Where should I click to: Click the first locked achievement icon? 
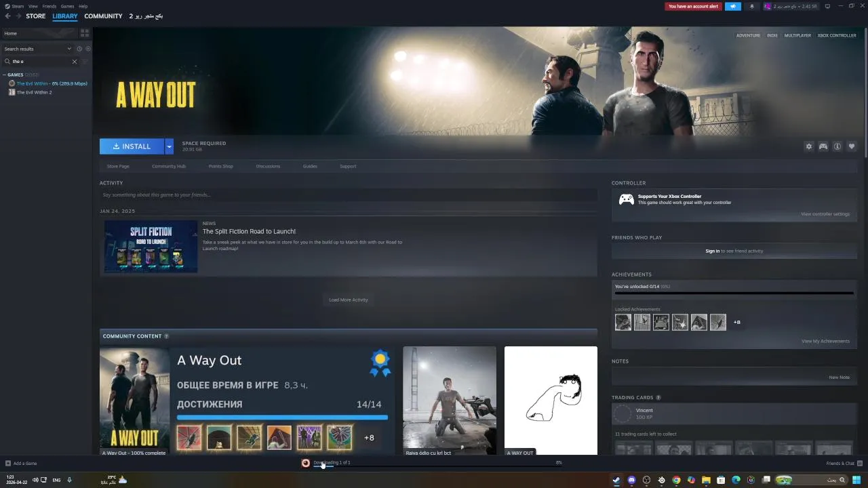coord(623,322)
